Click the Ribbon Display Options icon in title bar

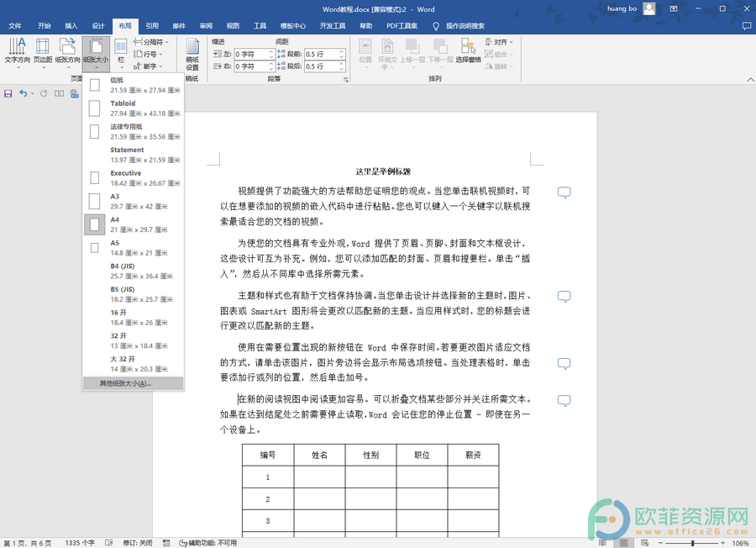674,8
